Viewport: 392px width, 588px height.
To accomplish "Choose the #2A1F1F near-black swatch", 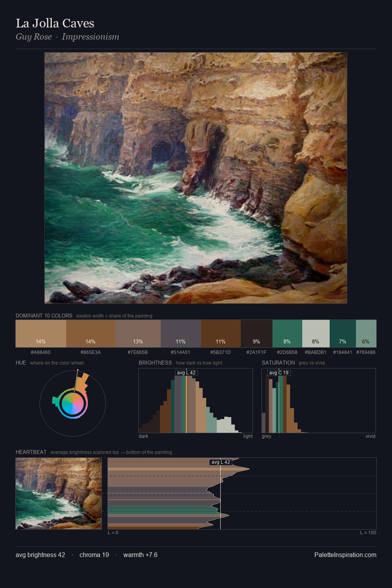I will click(x=256, y=334).
